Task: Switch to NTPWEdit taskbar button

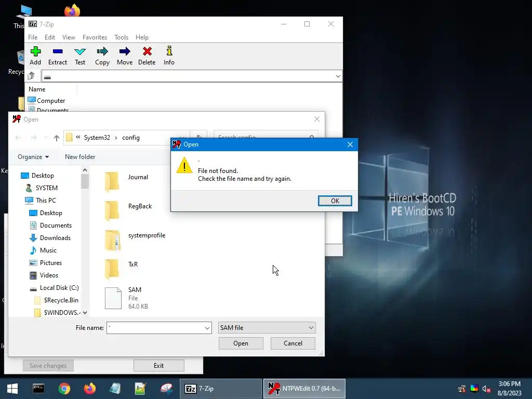Action: click(304, 389)
